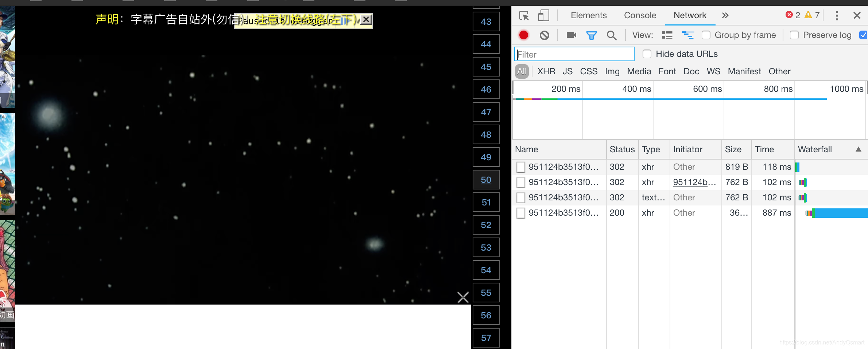The height and width of the screenshot is (349, 868).
Task: Enable Group by frame checkbox
Action: click(706, 35)
